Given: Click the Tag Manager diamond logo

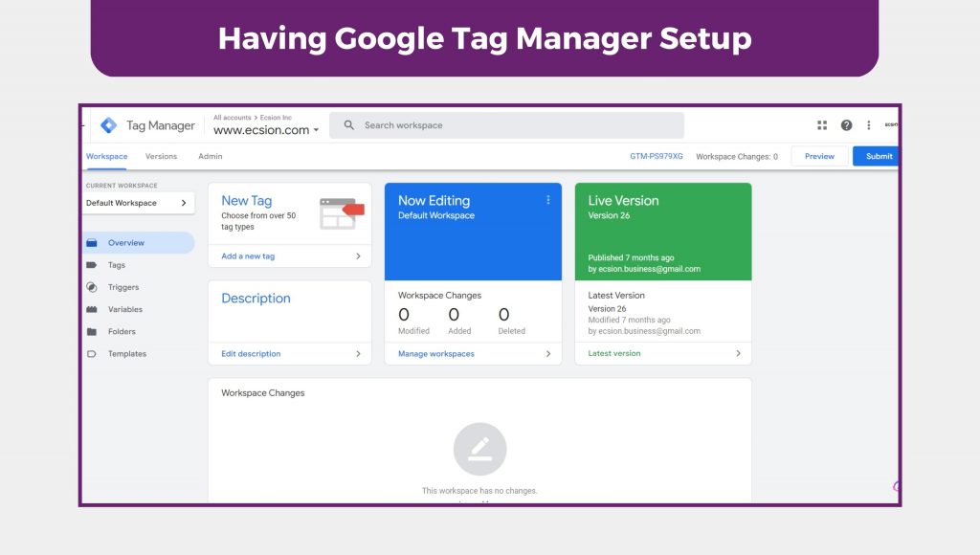Looking at the screenshot, I should click(x=109, y=125).
